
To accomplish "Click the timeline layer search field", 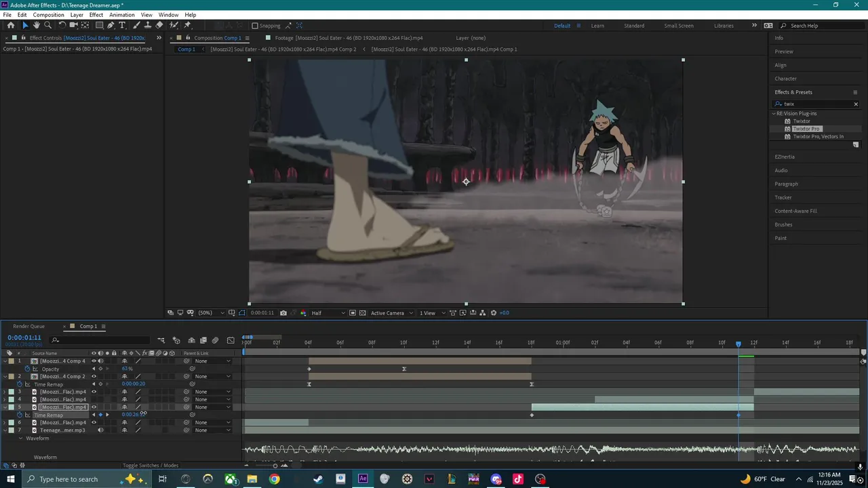I will pos(100,340).
